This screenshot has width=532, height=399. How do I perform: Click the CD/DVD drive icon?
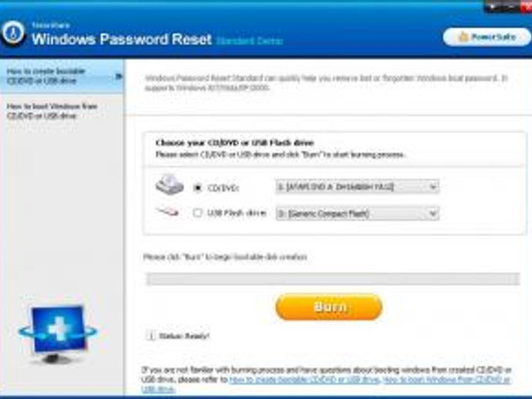click(170, 185)
